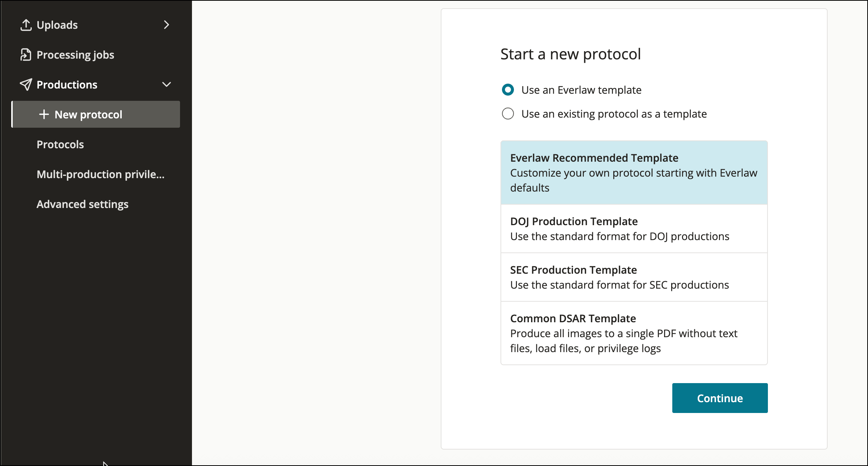Click the plus icon beside New protocol
This screenshot has width=868, height=466.
[x=44, y=114]
